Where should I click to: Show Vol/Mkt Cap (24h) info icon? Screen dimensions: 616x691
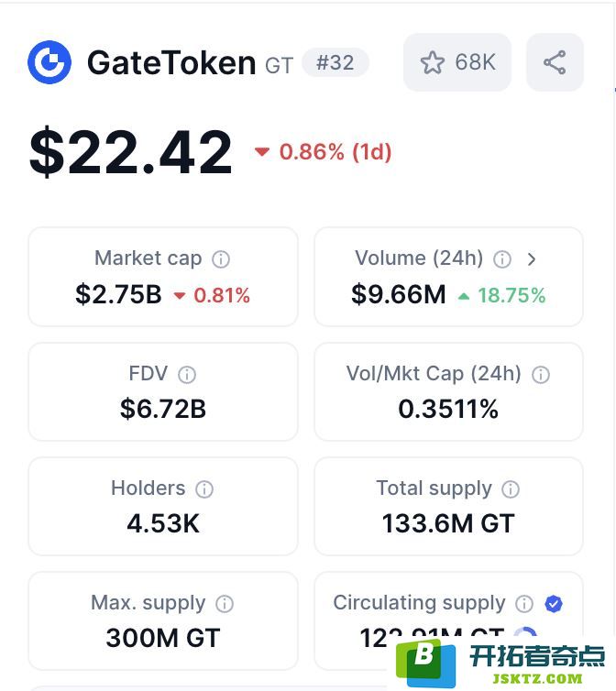541,375
